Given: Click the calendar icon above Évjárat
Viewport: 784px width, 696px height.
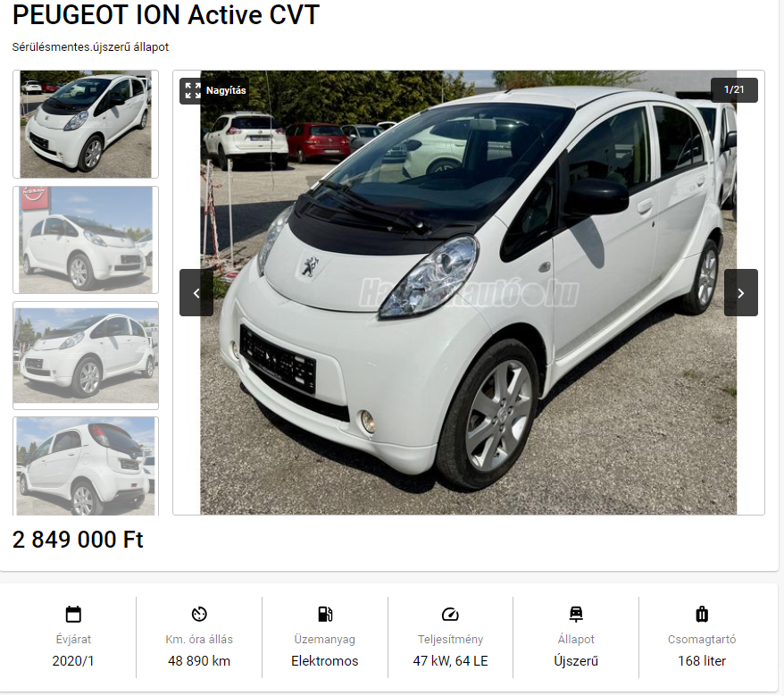Looking at the screenshot, I should click(73, 614).
